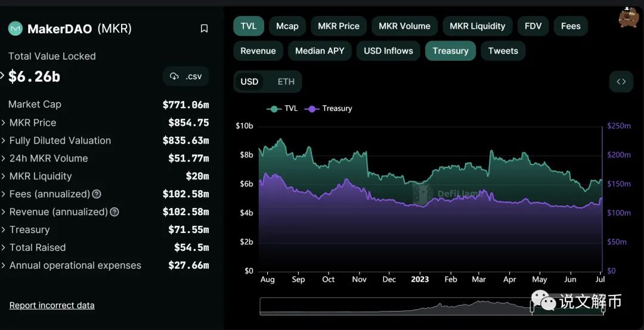Open the embed chart code icon
Screen dimensions: 644x330
click(621, 82)
